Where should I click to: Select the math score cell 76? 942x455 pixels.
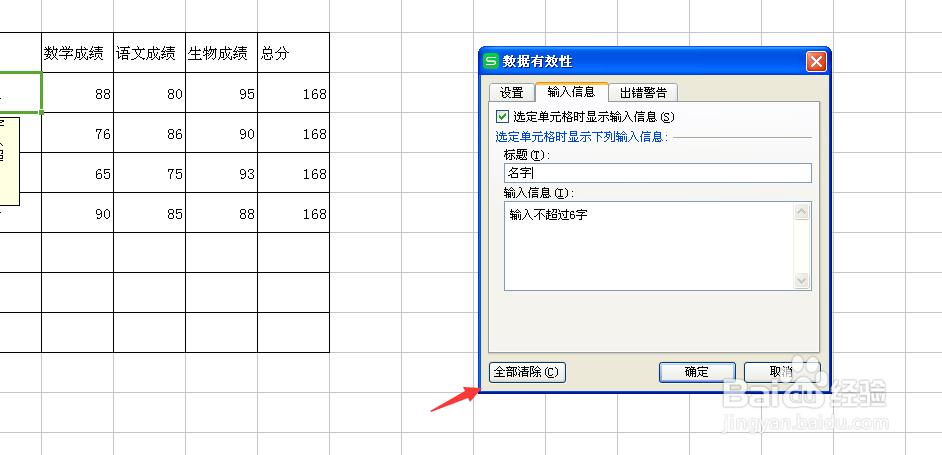[77, 132]
